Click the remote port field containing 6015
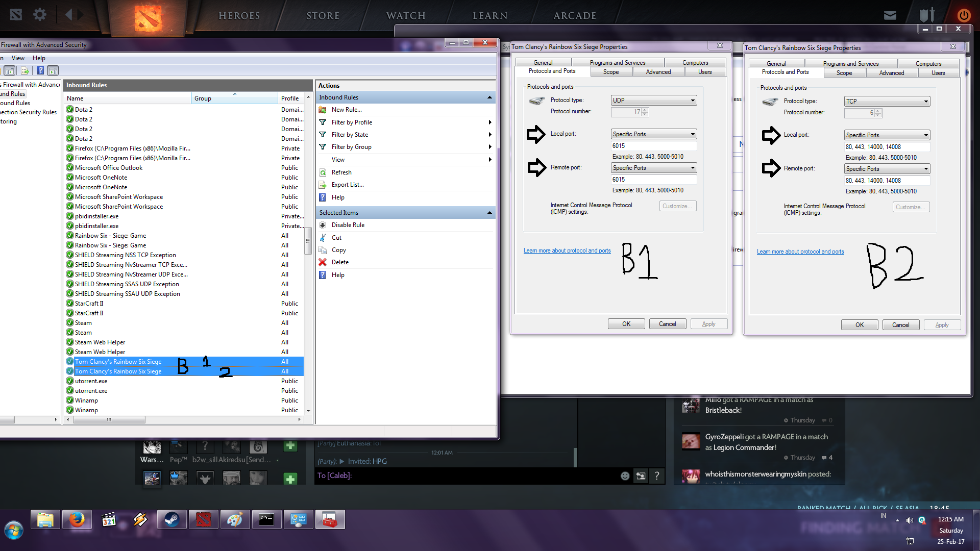This screenshot has height=551, width=980. click(653, 180)
